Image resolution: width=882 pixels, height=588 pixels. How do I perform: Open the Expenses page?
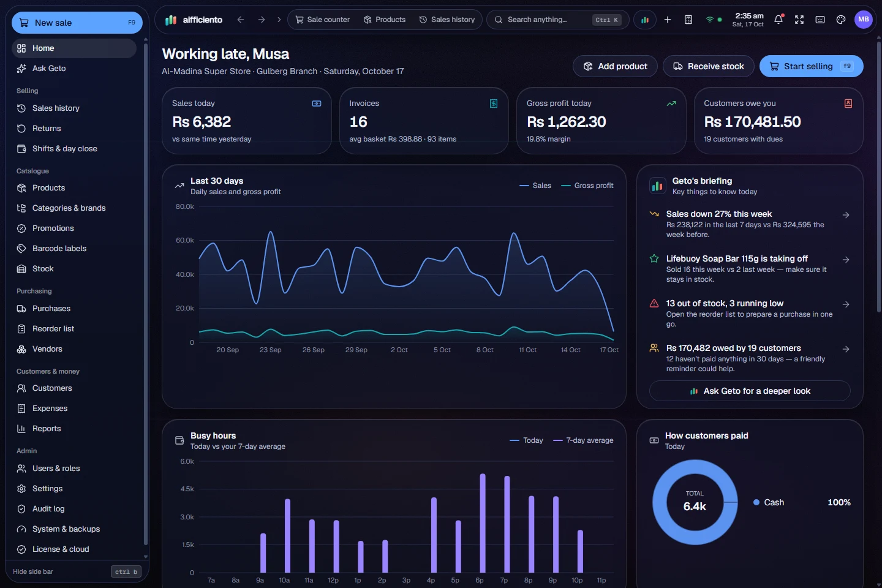[x=73, y=408]
